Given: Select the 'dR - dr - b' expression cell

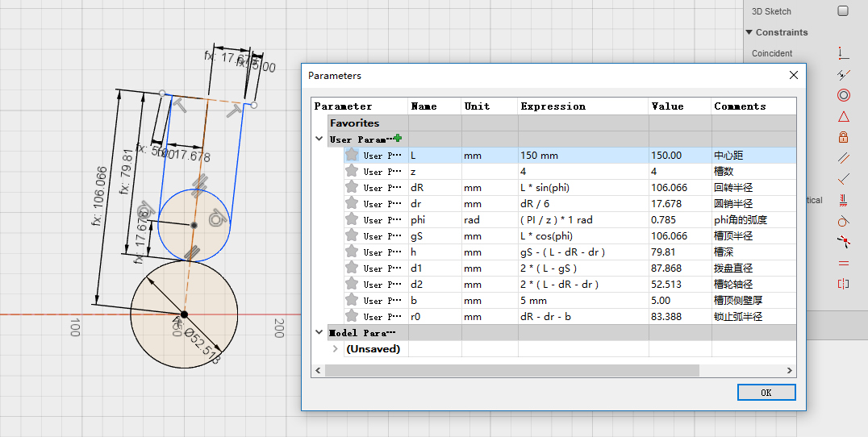Looking at the screenshot, I should point(583,316).
